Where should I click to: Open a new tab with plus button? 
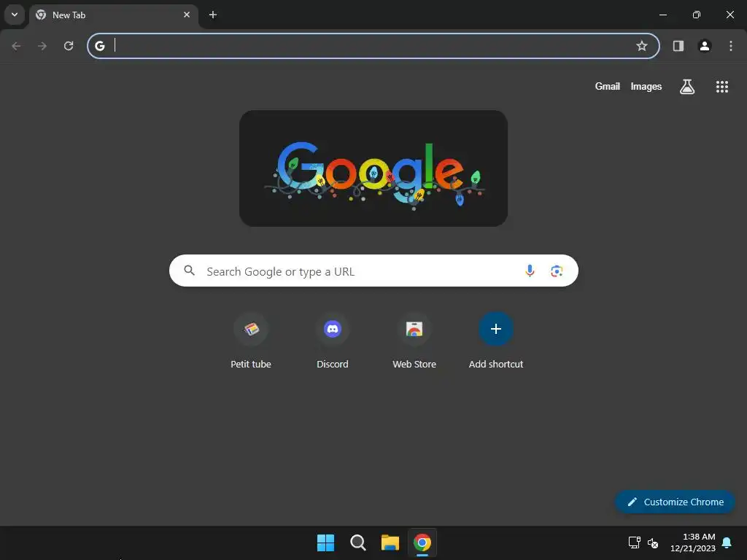click(x=213, y=15)
